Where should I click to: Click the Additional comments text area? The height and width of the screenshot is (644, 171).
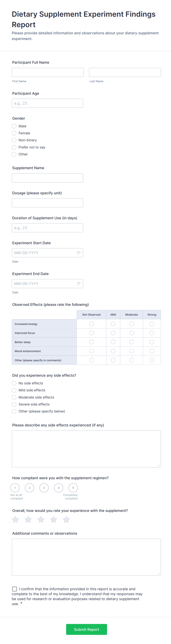pyautogui.click(x=86, y=557)
